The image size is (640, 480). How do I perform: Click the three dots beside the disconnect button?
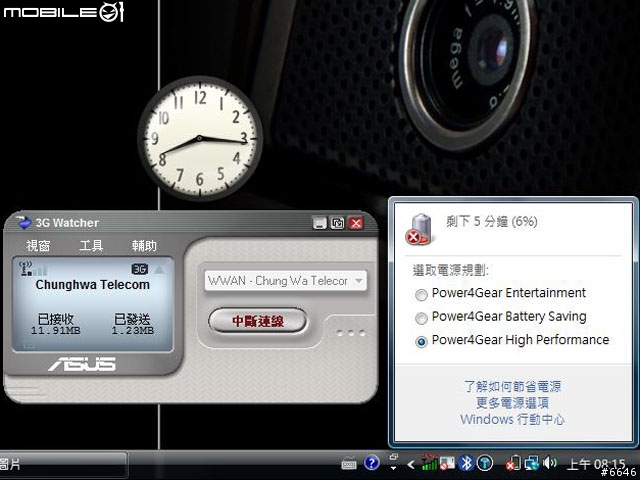[x=351, y=333]
